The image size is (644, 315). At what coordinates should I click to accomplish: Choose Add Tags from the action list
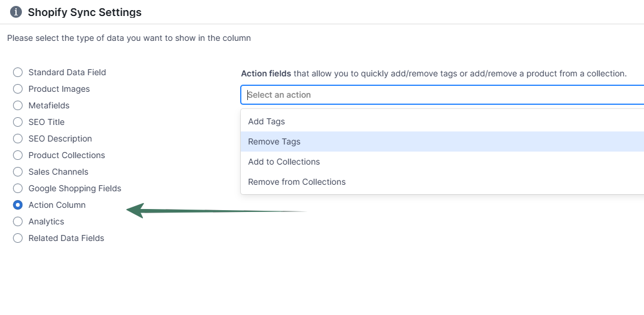tap(442, 121)
